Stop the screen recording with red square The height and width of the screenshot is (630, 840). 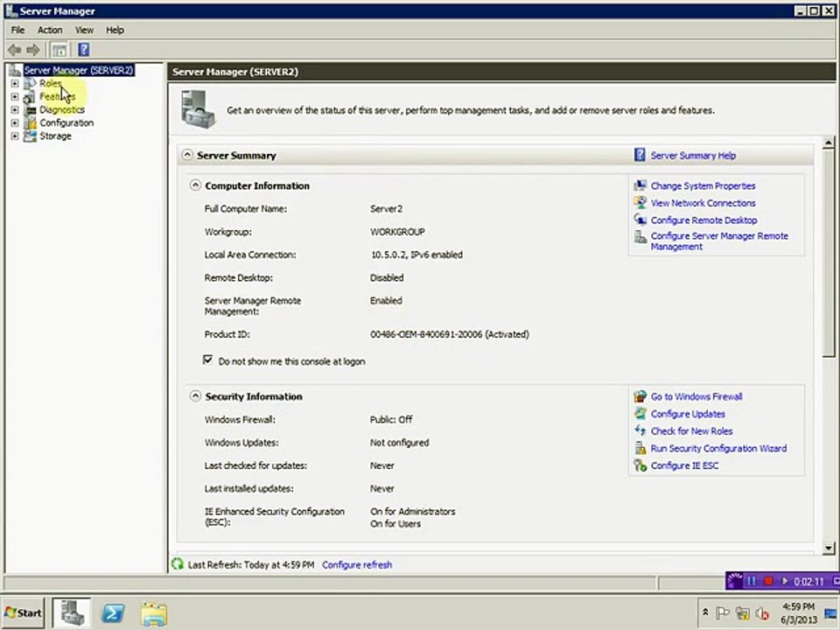pyautogui.click(x=769, y=581)
